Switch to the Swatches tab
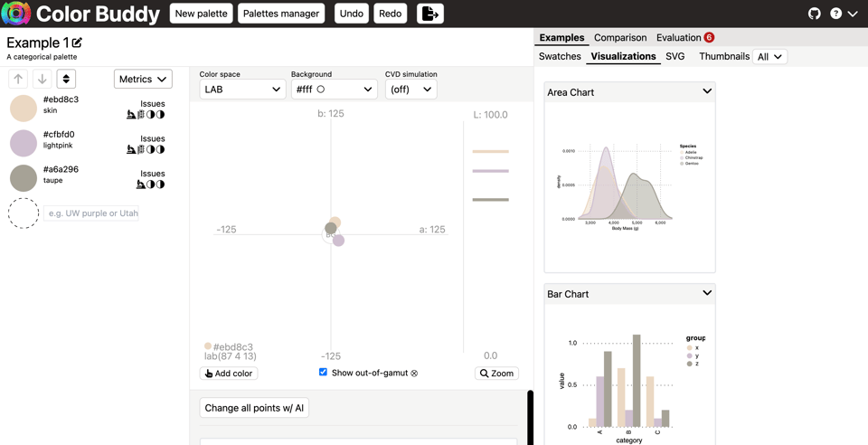This screenshot has width=868, height=445. [560, 56]
